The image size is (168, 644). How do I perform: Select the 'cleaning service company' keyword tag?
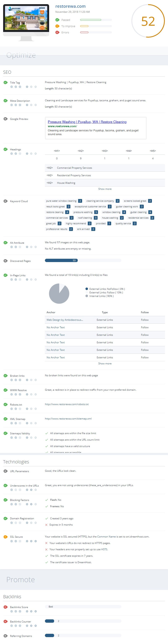pos(103,201)
